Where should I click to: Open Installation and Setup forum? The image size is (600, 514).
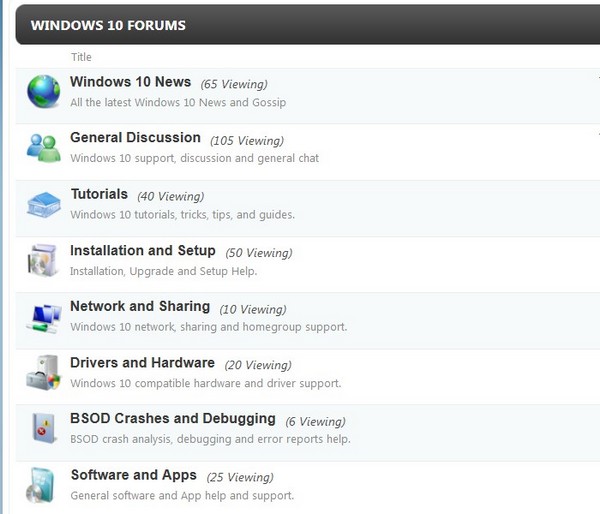click(142, 251)
